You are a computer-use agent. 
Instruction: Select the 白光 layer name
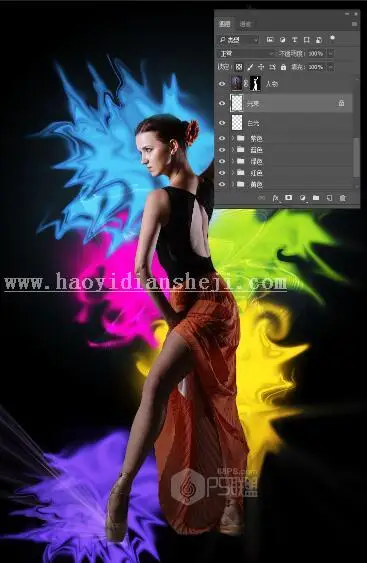[253, 123]
